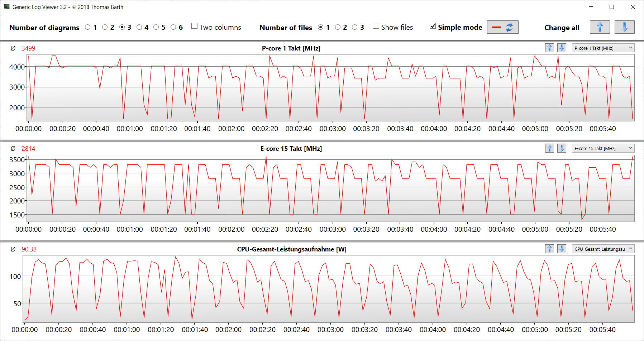This screenshot has height=341, width=644.
Task: Open the E-core 15 Takt [MHz] dropdown
Action: [x=603, y=148]
